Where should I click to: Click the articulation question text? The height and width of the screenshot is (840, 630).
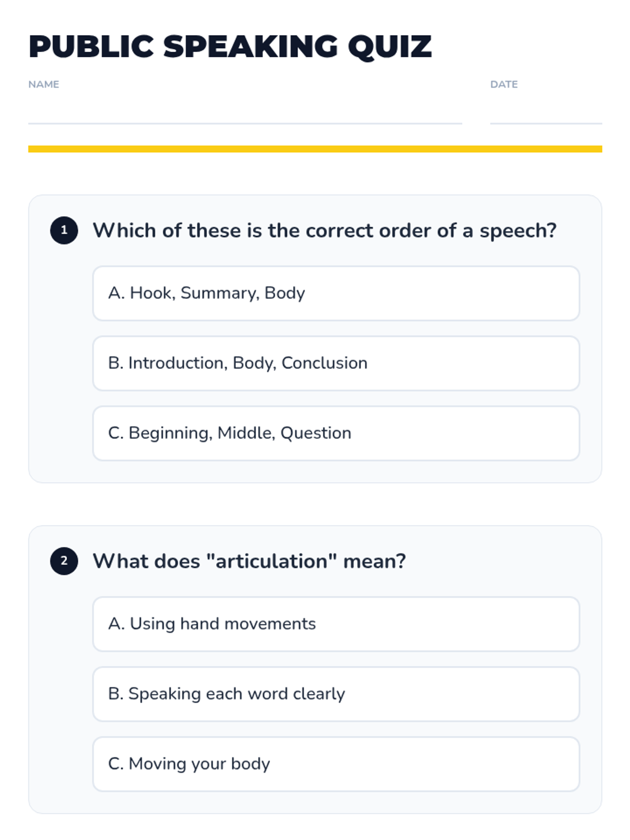coord(249,561)
